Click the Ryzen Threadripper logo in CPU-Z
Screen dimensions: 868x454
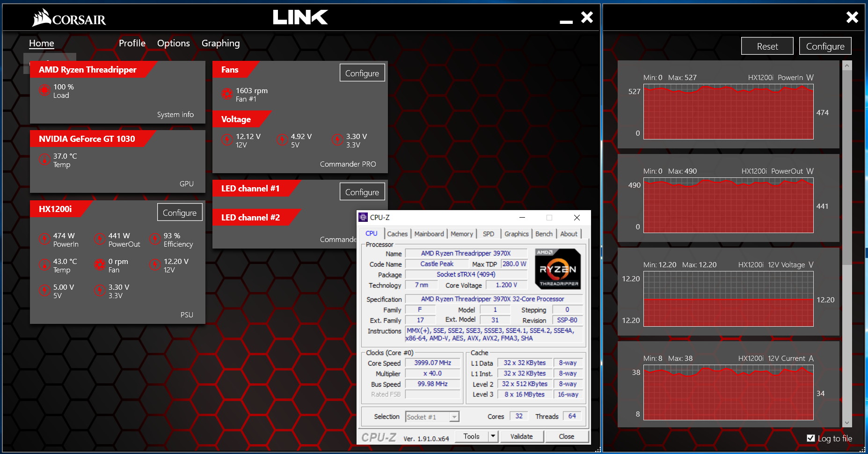[558, 269]
